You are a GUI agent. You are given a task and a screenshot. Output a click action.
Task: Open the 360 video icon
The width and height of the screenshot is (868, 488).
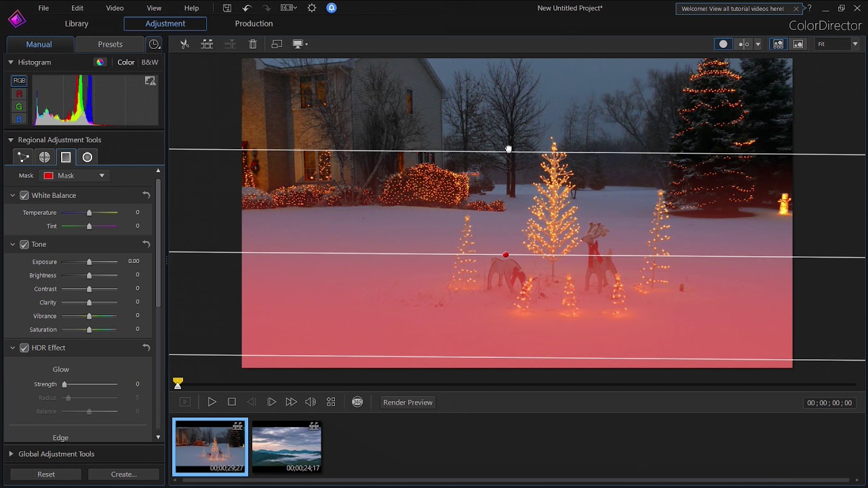click(357, 402)
